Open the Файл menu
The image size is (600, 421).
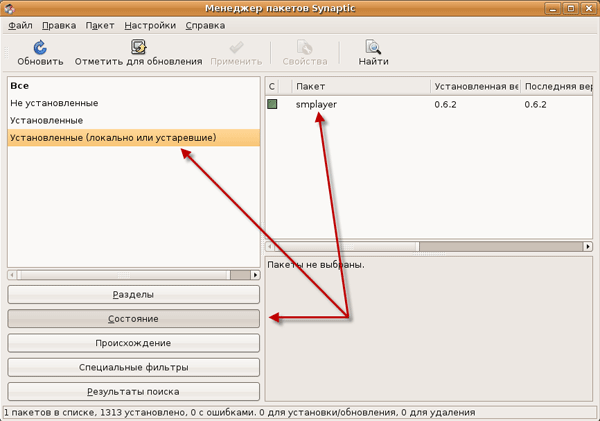pyautogui.click(x=20, y=25)
